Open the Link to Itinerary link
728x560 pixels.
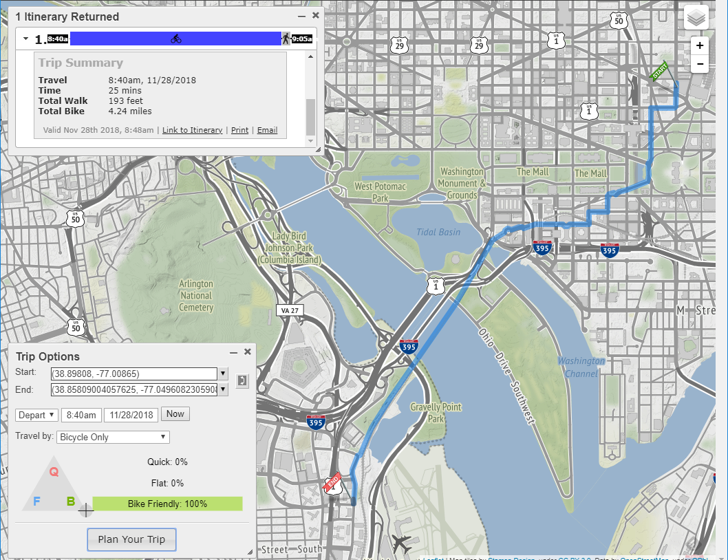pyautogui.click(x=192, y=129)
